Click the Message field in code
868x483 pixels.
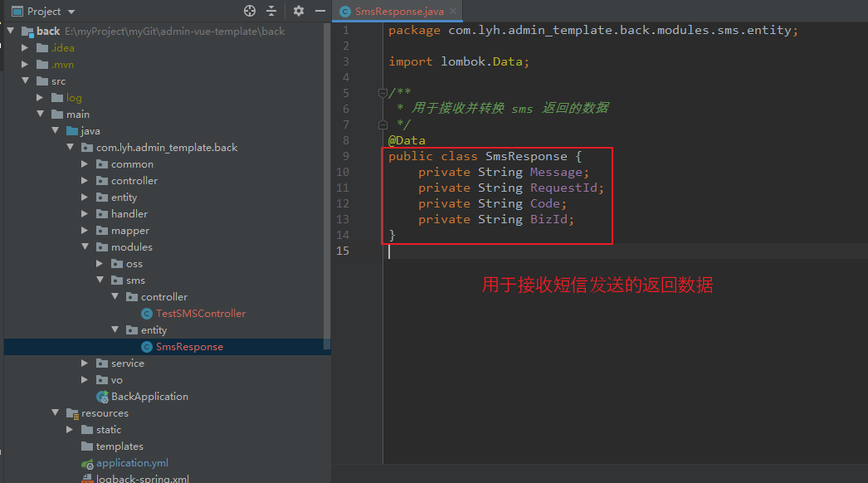point(556,173)
